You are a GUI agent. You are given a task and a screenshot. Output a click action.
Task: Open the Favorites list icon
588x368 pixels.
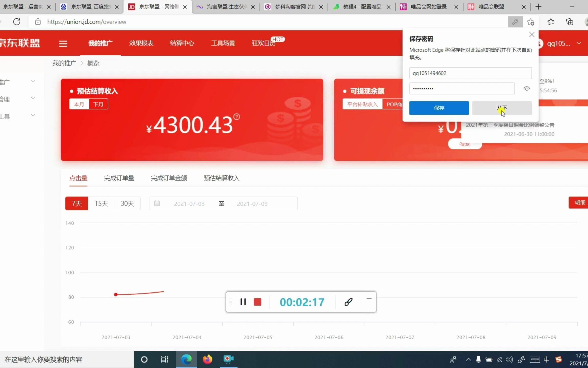[x=551, y=22]
